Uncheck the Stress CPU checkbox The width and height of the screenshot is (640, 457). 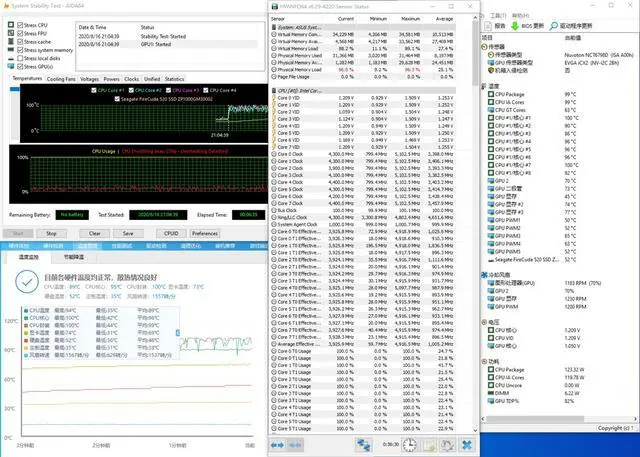[x=20, y=25]
